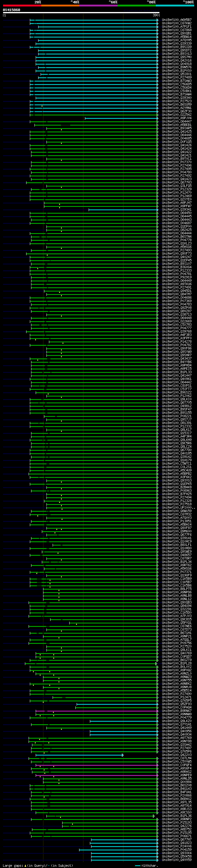
Task: Select the red 20% identity legend segment
Action: click(22, 6)
